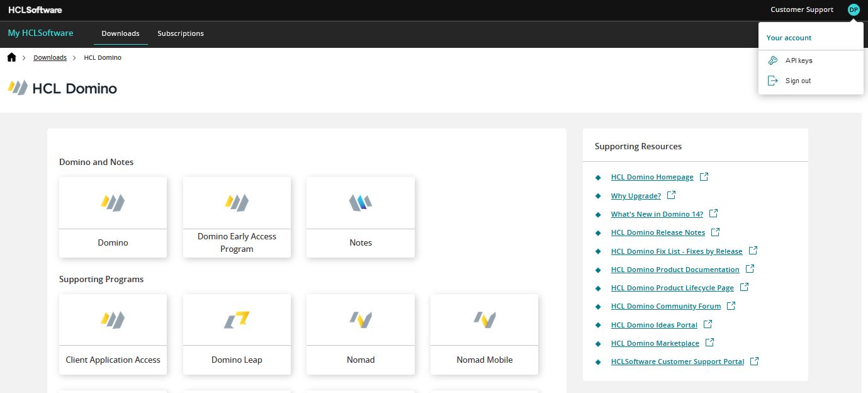This screenshot has width=868, height=393.
Task: Open HCL Domino Fix List link
Action: coord(677,251)
